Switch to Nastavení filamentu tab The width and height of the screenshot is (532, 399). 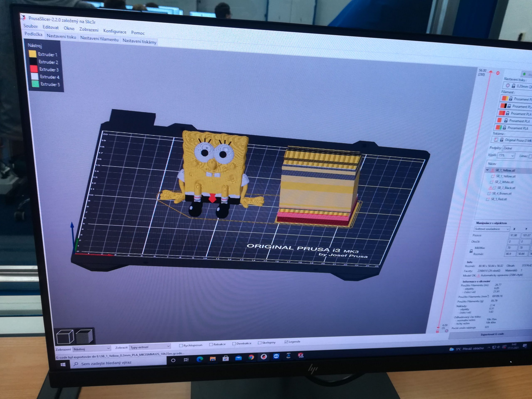(x=99, y=39)
